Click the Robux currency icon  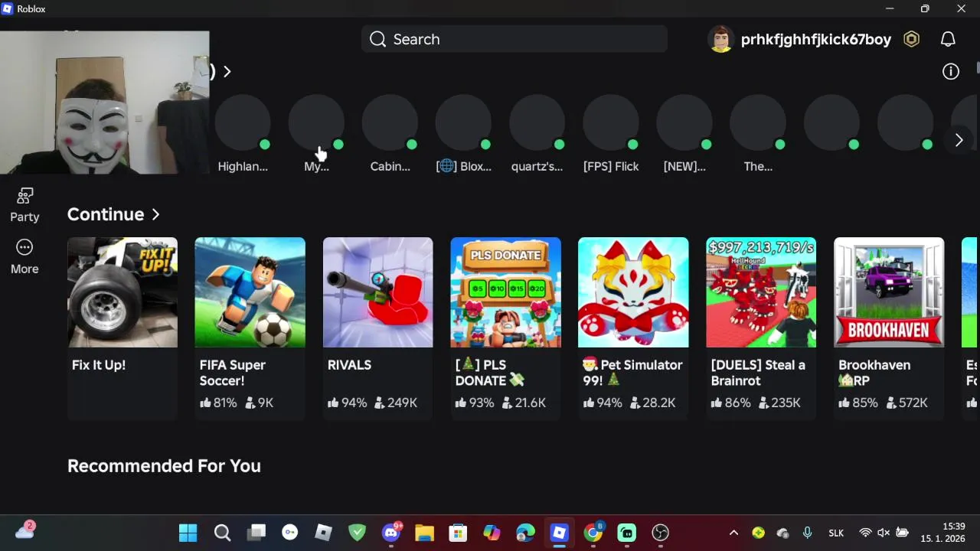coord(911,39)
